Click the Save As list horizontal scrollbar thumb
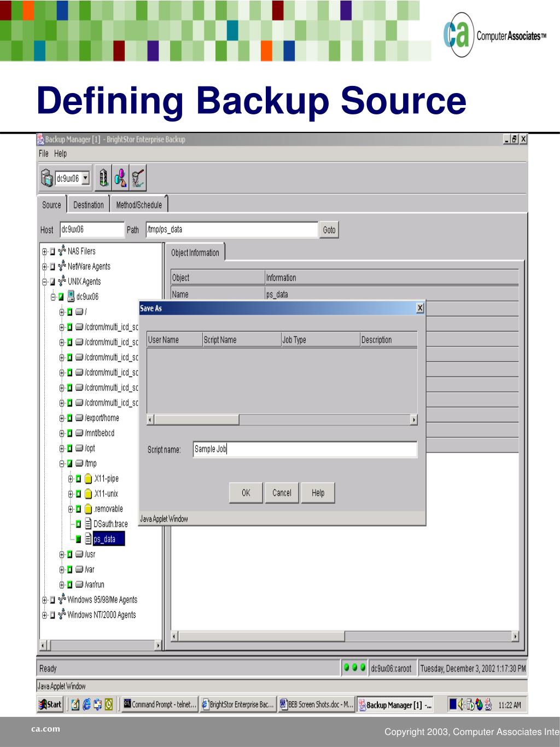The width and height of the screenshot is (560, 747). tap(197, 420)
